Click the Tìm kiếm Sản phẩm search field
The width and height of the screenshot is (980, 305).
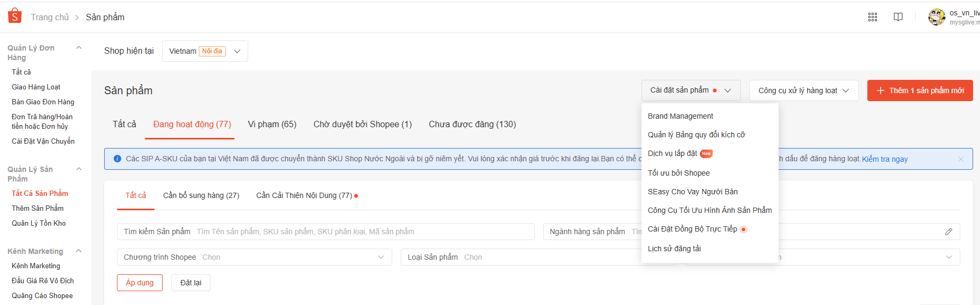326,232
